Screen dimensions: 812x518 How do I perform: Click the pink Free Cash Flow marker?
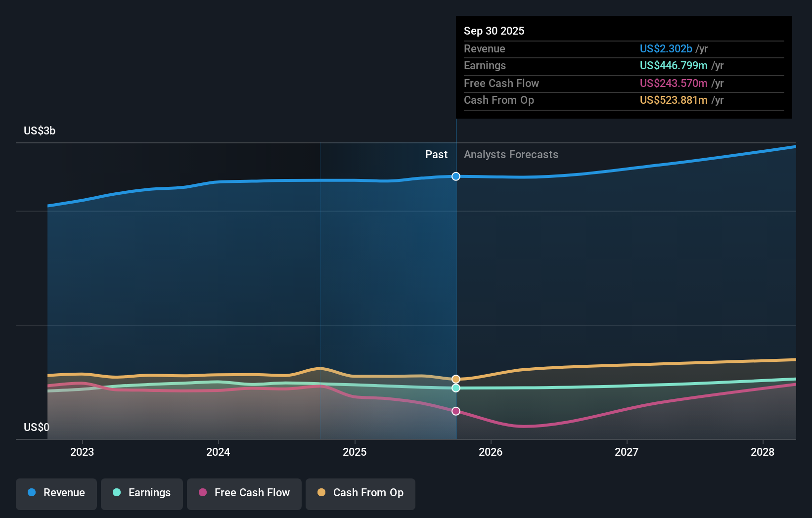pos(455,411)
